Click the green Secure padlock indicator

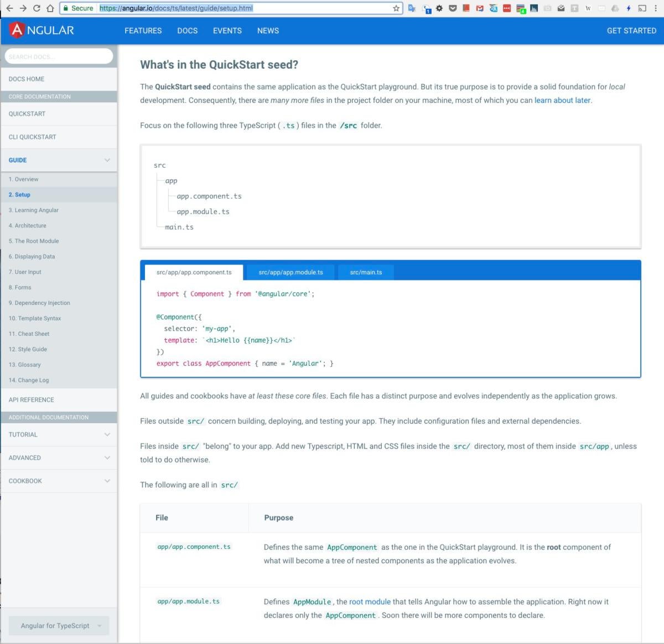[77, 8]
